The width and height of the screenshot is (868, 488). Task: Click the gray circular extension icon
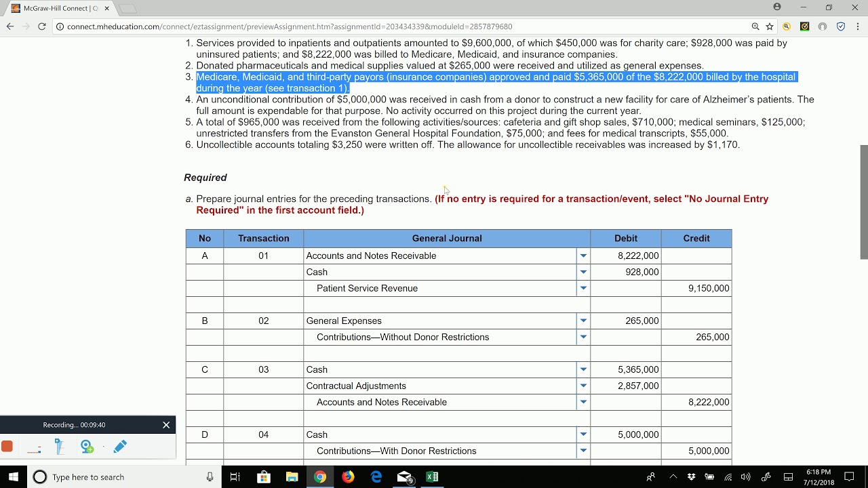coord(823,26)
